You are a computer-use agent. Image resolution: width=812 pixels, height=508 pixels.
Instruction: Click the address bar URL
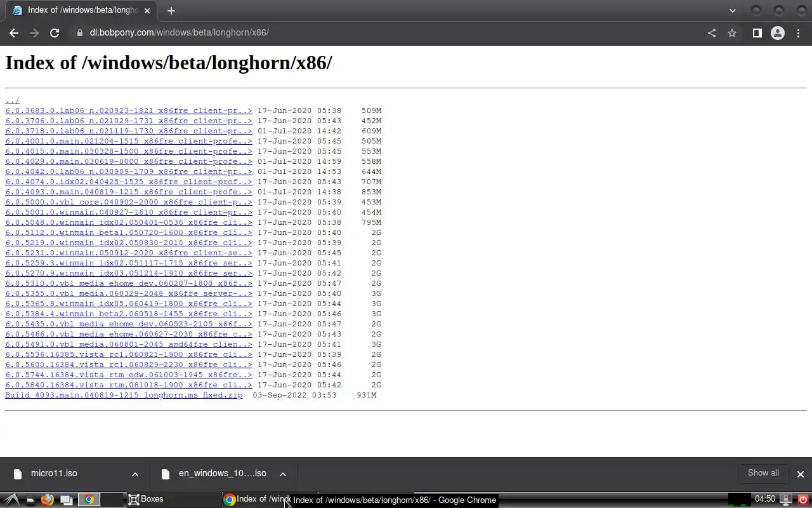[x=180, y=33]
